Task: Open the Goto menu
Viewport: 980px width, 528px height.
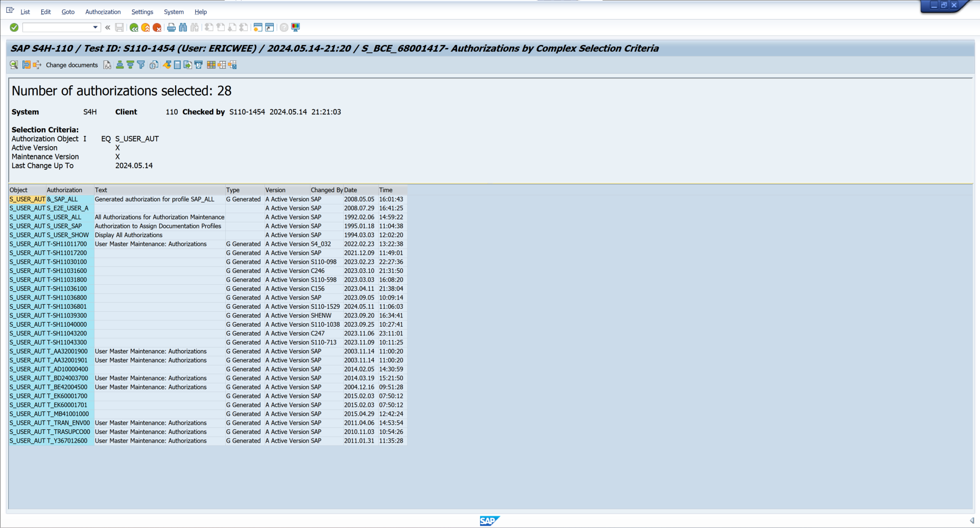Action: [x=68, y=12]
